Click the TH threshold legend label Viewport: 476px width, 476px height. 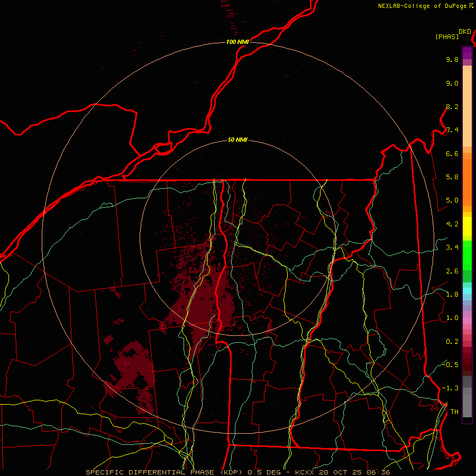[x=454, y=412]
